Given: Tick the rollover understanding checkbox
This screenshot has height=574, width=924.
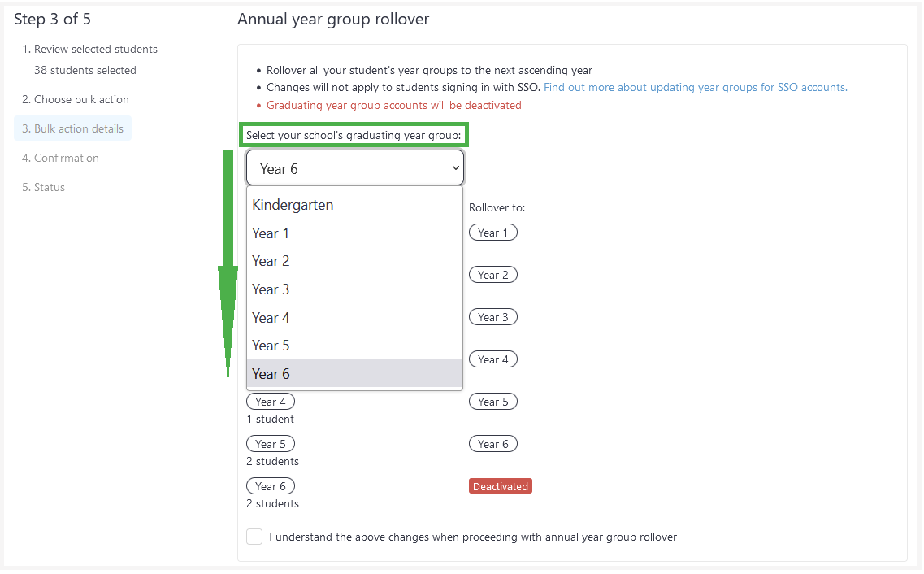Looking at the screenshot, I should 254,537.
